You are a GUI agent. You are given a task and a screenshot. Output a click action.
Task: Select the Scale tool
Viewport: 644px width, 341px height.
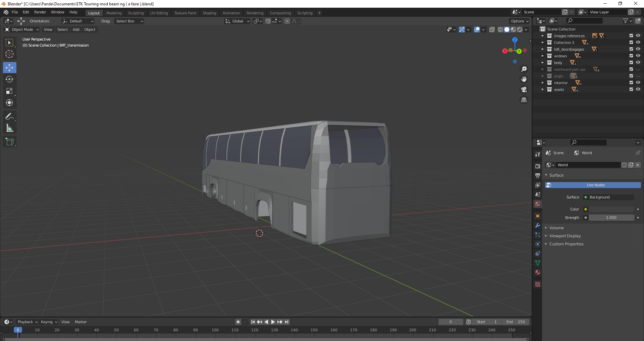[9, 91]
